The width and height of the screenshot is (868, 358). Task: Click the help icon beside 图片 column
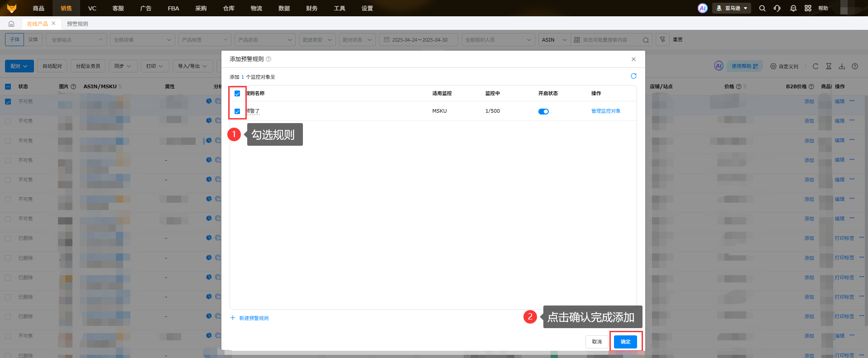click(x=73, y=86)
